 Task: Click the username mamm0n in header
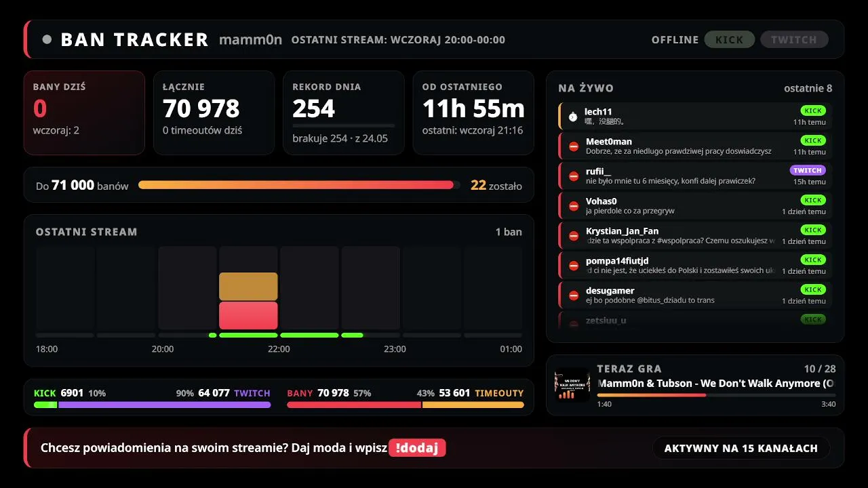[250, 39]
